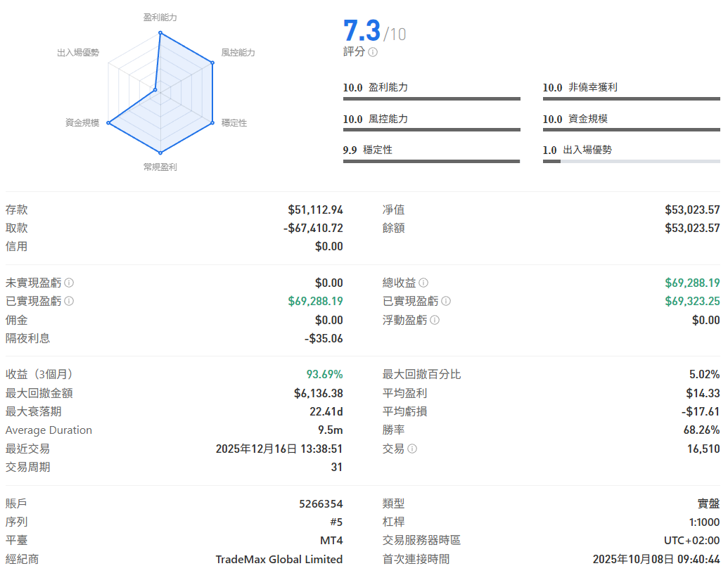Click the TradeMax Global Limited broker name
This screenshot has width=728, height=566.
[279, 559]
